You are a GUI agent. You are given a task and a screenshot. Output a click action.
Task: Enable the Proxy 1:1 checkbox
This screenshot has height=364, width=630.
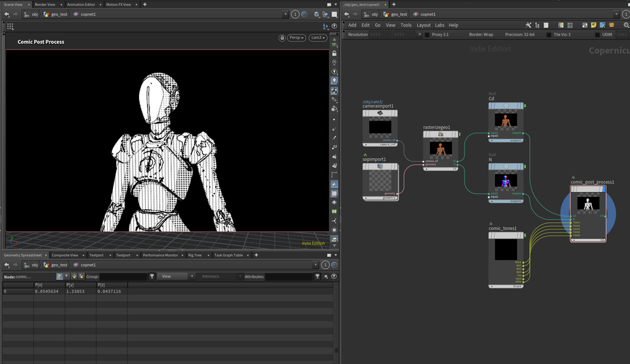point(427,34)
